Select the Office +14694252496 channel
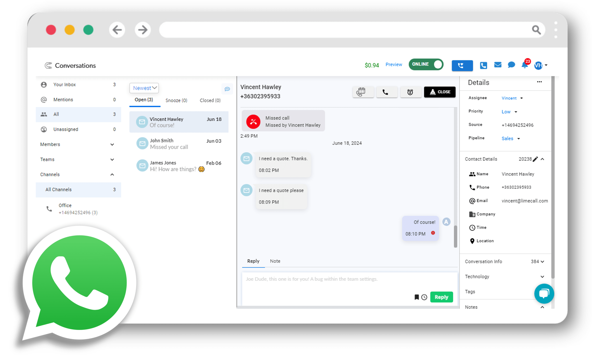 pyautogui.click(x=78, y=209)
